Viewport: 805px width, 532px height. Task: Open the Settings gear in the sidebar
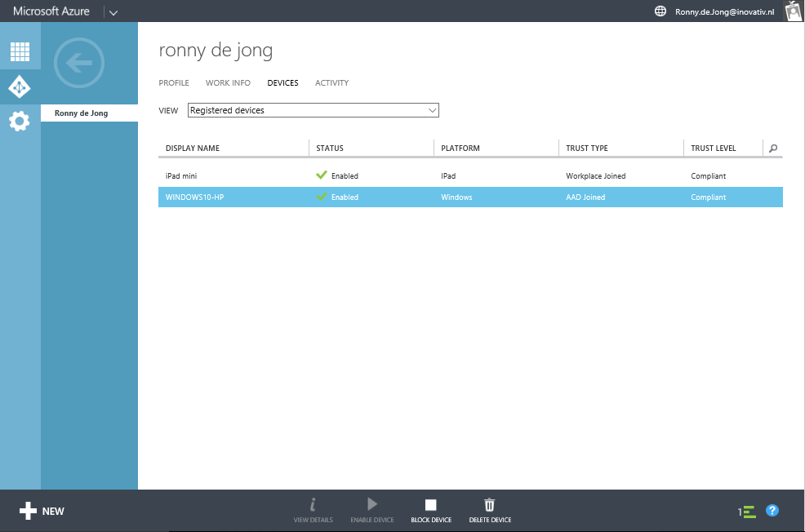point(18,121)
